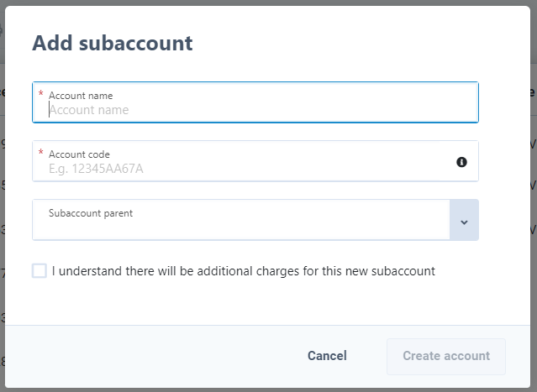The width and height of the screenshot is (537, 392).
Task: Click the small 'Account name' field label
Action: pos(81,96)
